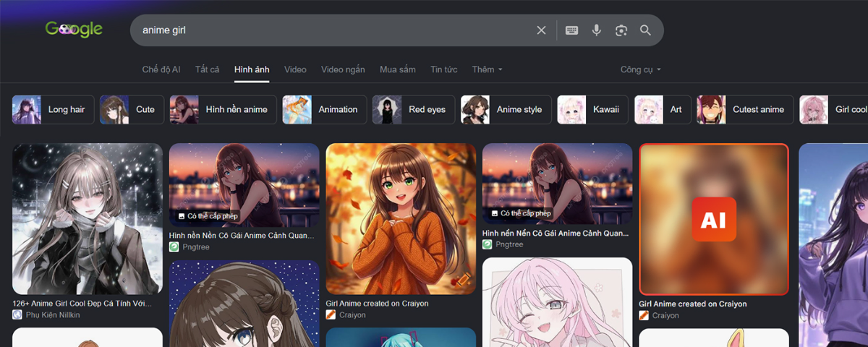Select the Art filter chip

(663, 110)
